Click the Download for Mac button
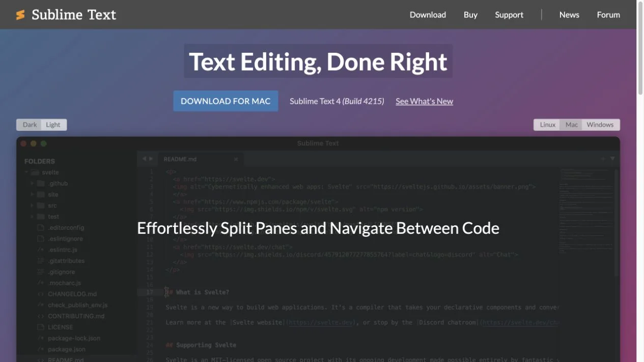This screenshot has width=644, height=362. [x=226, y=101]
